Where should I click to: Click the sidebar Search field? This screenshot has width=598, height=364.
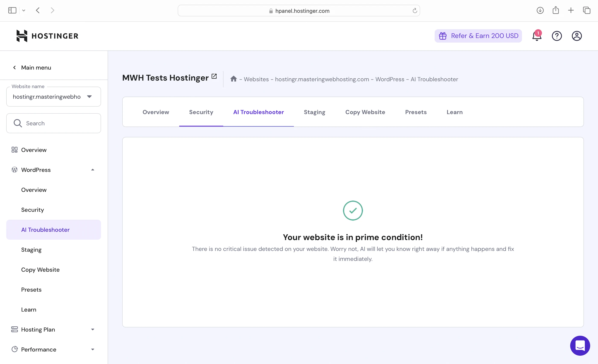click(x=53, y=123)
